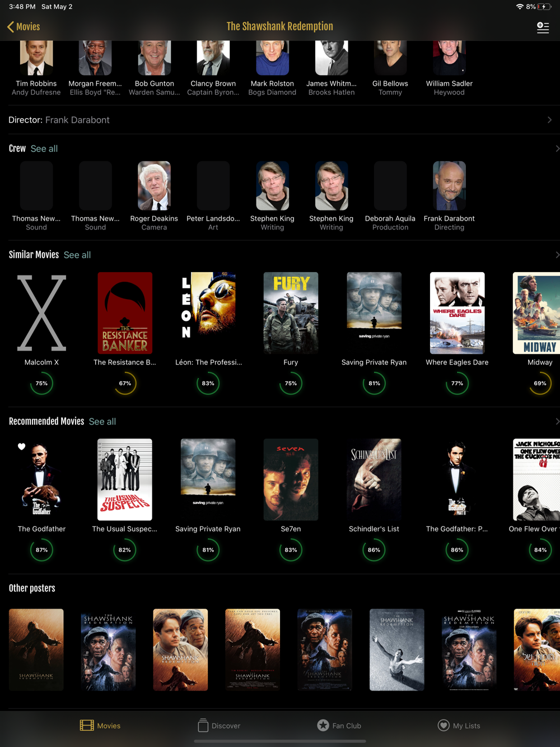560x747 pixels.
Task: Tap Midway 69% rating ring
Action: coord(540,384)
